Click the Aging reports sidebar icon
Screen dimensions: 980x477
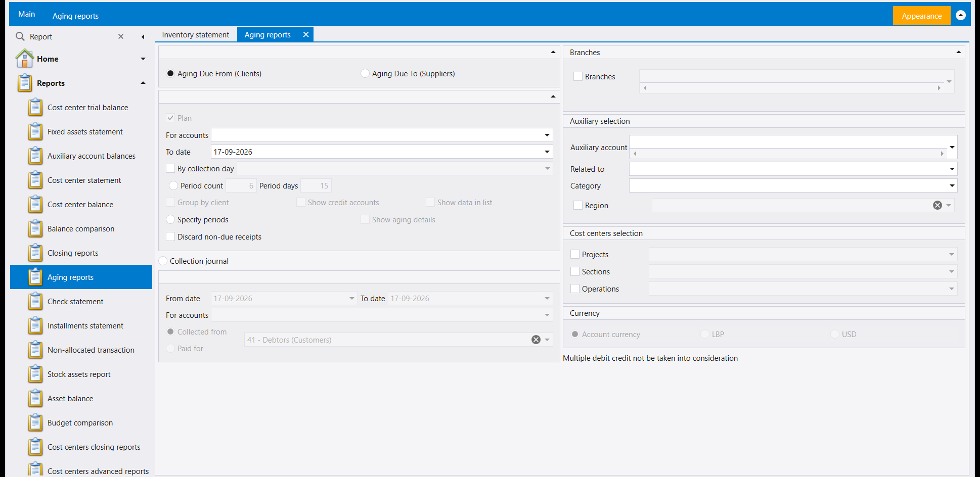coord(35,277)
